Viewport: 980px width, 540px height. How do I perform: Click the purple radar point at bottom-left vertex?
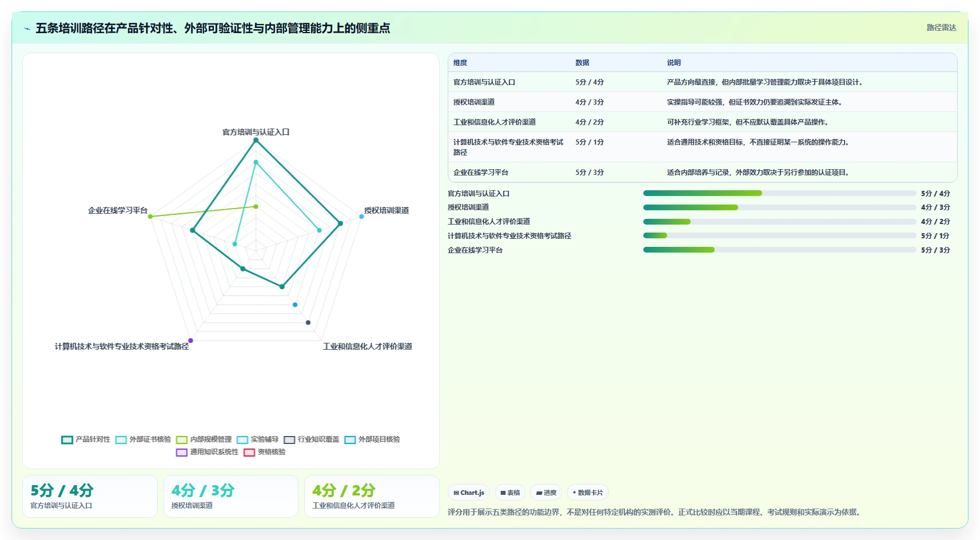190,341
